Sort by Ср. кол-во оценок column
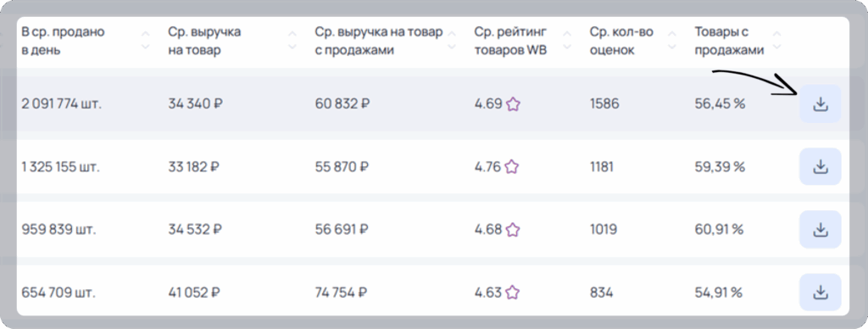Screen dimensions: 868x329 [x=672, y=41]
